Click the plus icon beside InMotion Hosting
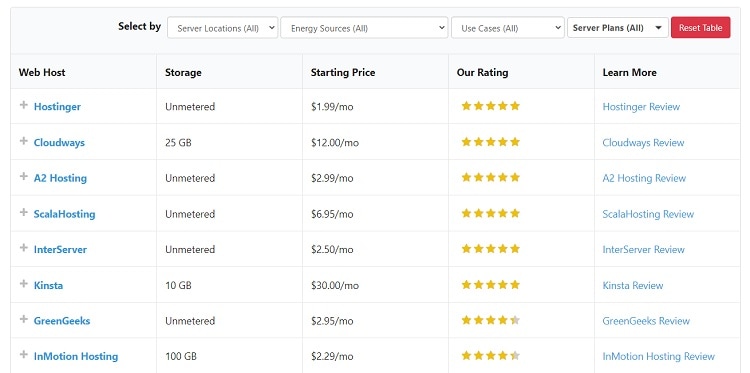750x373 pixels. tap(23, 355)
